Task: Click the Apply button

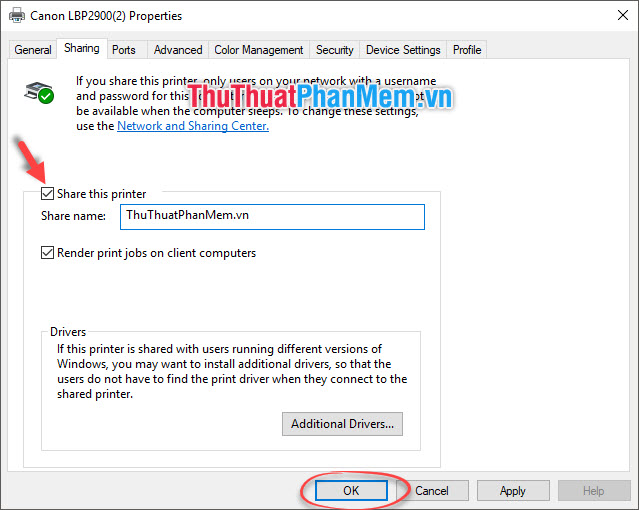Action: tap(513, 490)
